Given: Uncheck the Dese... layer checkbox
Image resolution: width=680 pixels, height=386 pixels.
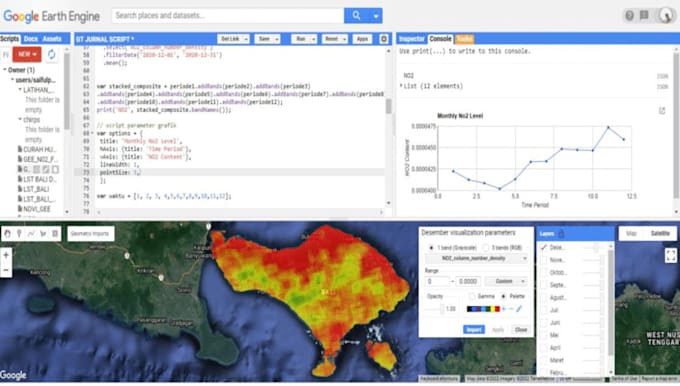Looking at the screenshot, I should tap(543, 247).
